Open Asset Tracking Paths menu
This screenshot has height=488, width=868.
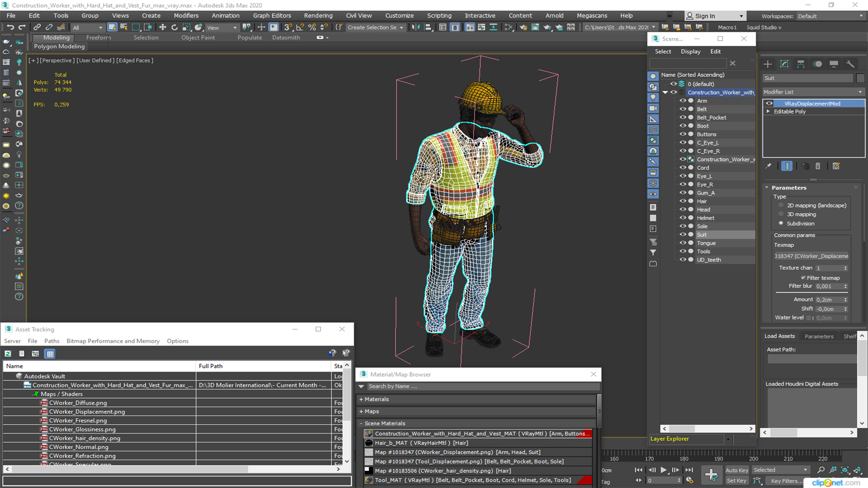[x=52, y=341]
